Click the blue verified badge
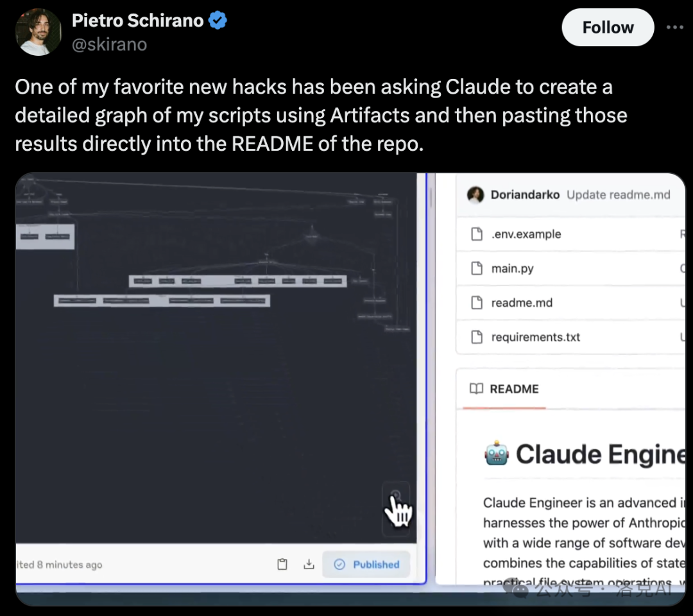The height and width of the screenshot is (616, 693). tap(218, 21)
